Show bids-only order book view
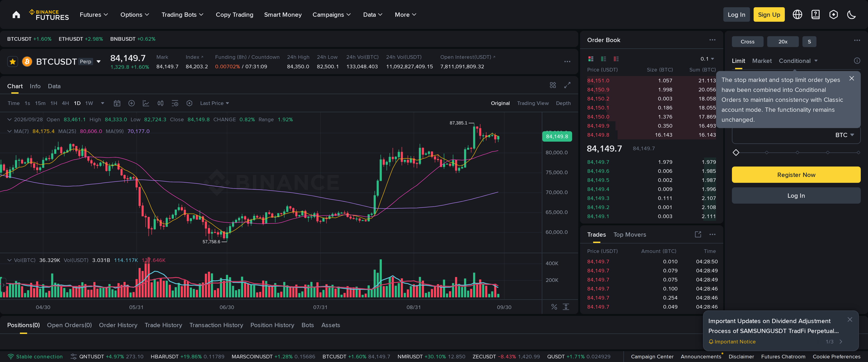868x362 pixels. (x=604, y=59)
